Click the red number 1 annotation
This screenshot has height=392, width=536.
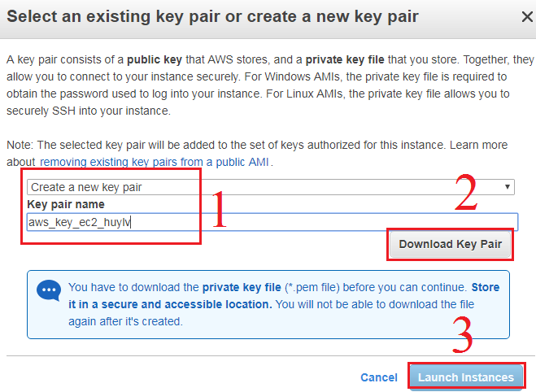pos(219,209)
